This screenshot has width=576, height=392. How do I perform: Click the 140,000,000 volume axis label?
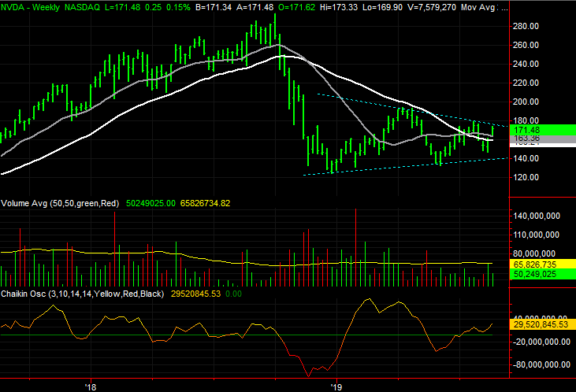(x=537, y=216)
